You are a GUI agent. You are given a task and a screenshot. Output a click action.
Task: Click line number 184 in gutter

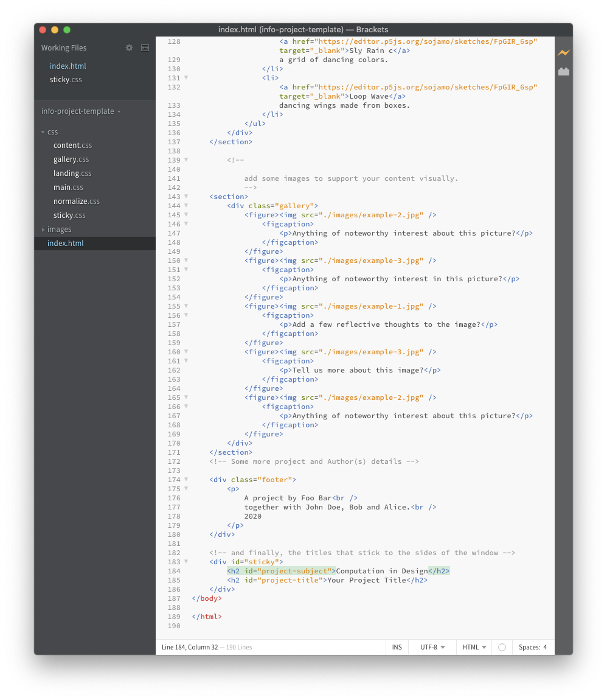click(174, 571)
